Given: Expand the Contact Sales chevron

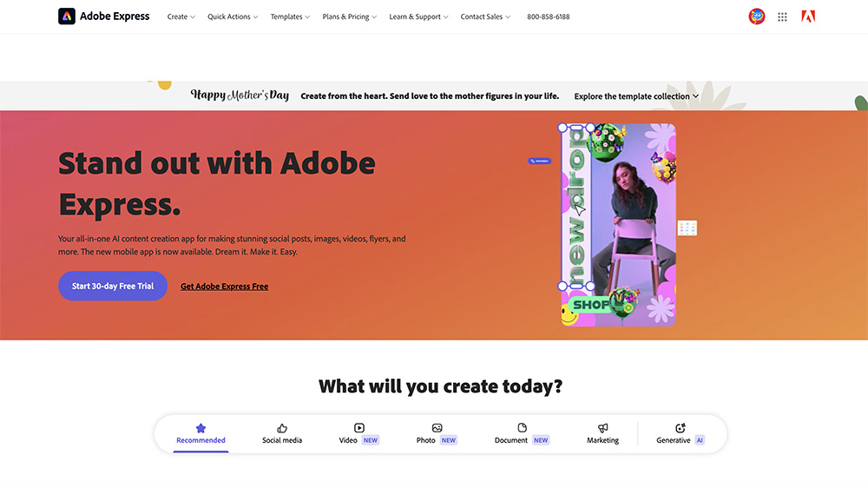Looking at the screenshot, I should [x=508, y=17].
